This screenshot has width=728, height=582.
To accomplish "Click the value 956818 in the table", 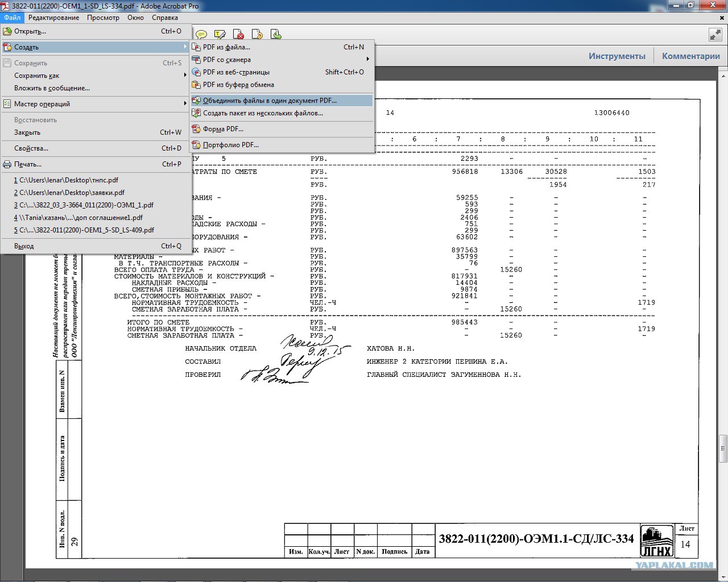I will pos(465,172).
